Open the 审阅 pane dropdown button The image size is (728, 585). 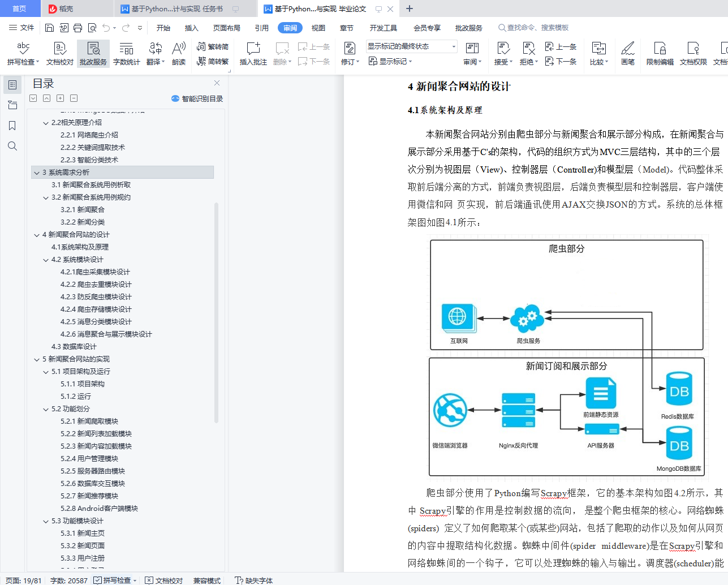point(472,54)
